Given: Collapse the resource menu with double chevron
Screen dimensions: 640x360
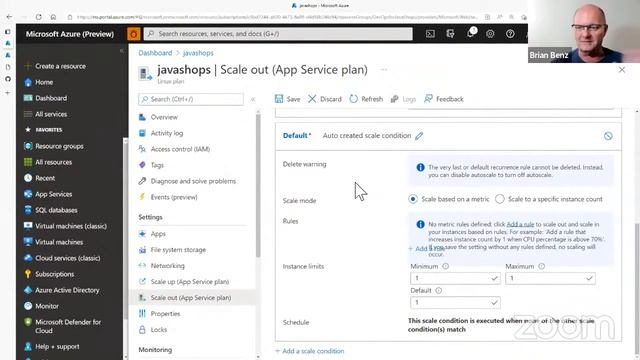Looking at the screenshot, I should 253,99.
